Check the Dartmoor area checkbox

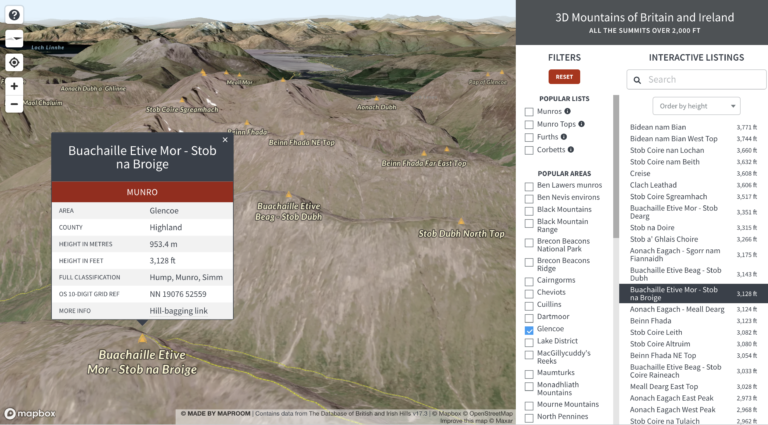point(529,318)
